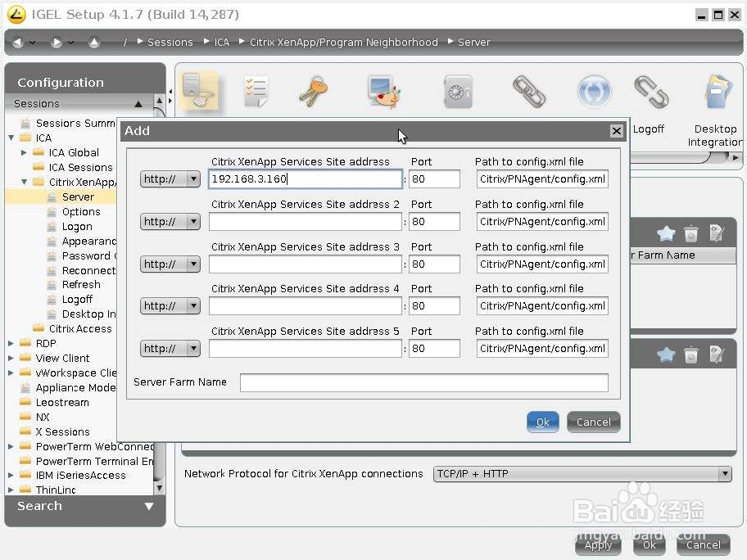Click the navigate up arrow icon
Screen dimensions: 747x560
(94, 43)
